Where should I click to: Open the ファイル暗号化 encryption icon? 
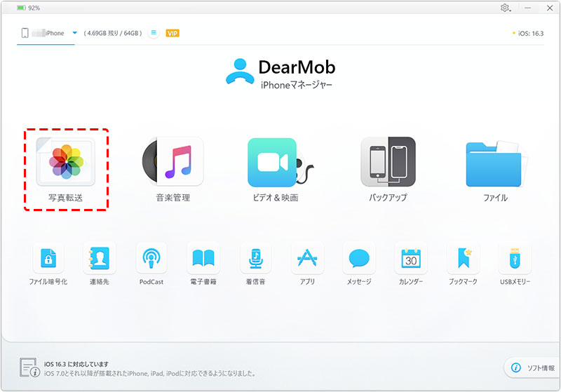tap(48, 258)
